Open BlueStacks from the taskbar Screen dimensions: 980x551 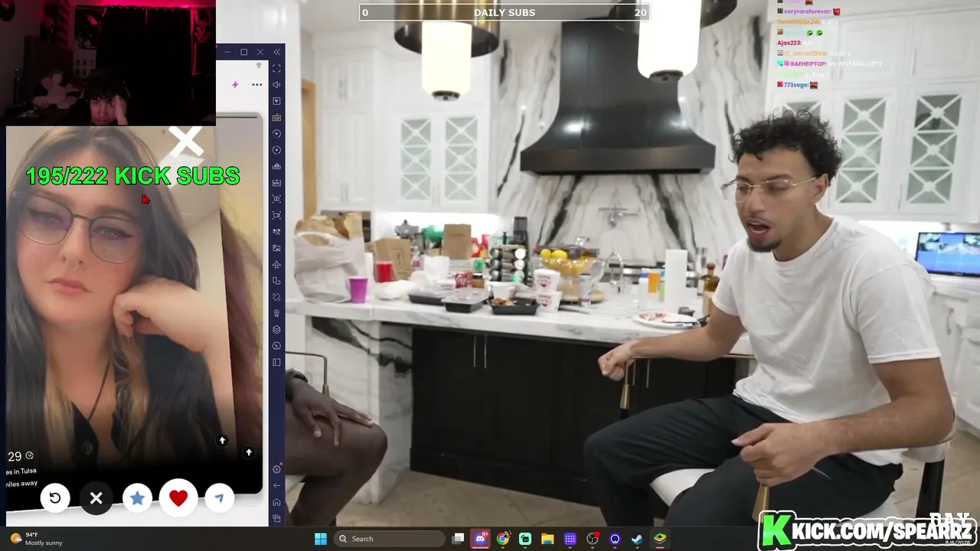tap(659, 539)
